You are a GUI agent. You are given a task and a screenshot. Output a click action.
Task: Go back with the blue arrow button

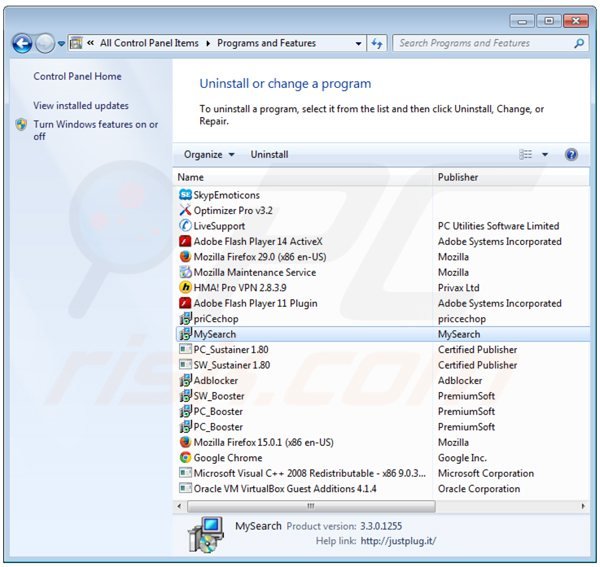[22, 43]
